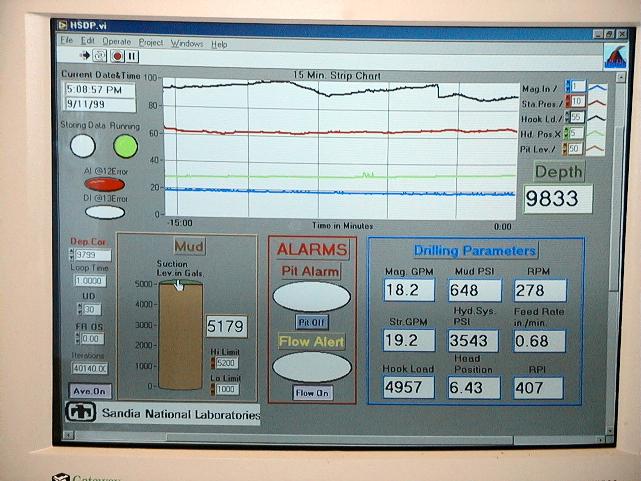Toggle the Ave.On button
Image resolution: width=641 pixels, height=481 pixels.
coord(90,391)
